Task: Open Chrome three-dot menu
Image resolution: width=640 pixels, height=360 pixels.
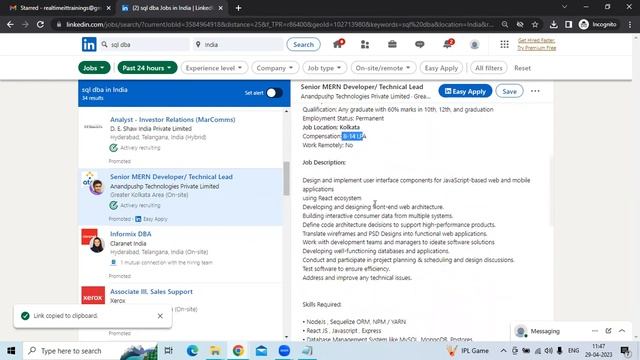Action: [x=630, y=24]
